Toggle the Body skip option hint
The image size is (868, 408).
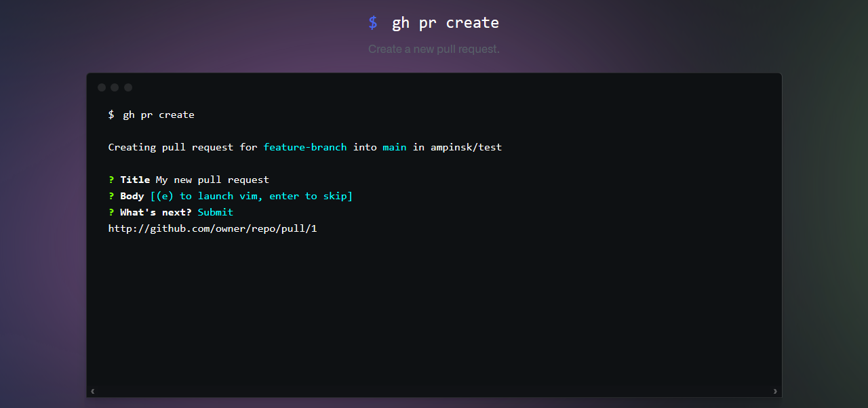(251, 196)
